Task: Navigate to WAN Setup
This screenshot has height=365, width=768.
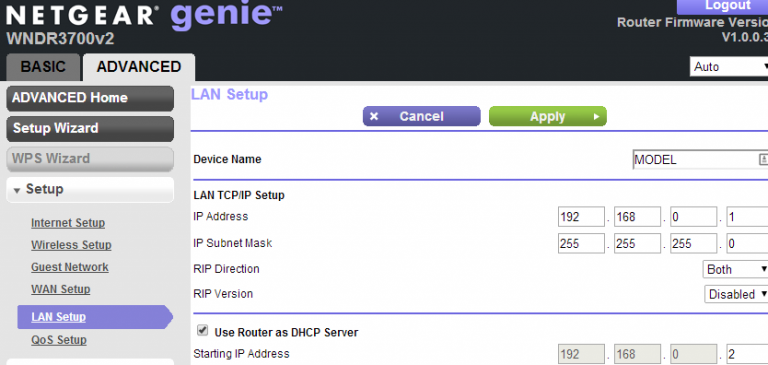Action: [61, 289]
